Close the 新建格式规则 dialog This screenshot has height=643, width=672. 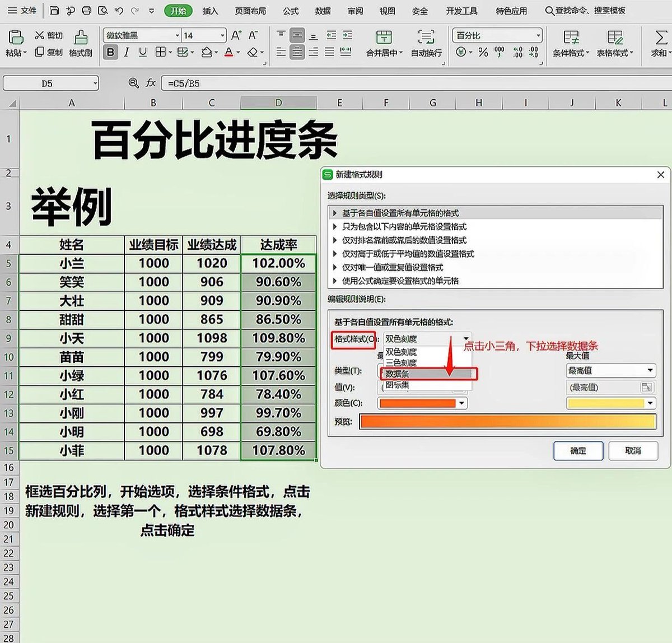tap(661, 175)
